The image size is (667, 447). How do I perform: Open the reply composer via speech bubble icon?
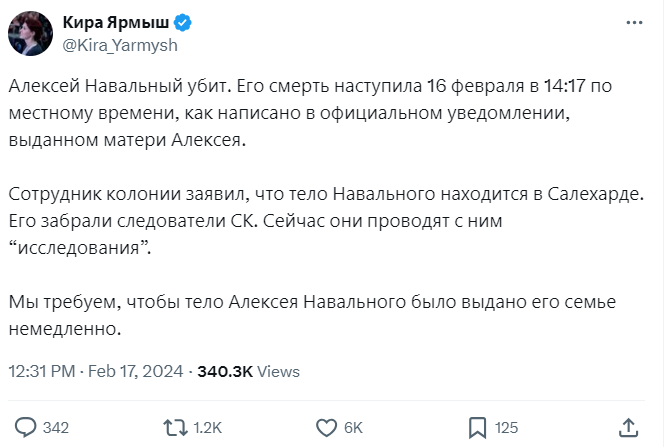pyautogui.click(x=25, y=427)
